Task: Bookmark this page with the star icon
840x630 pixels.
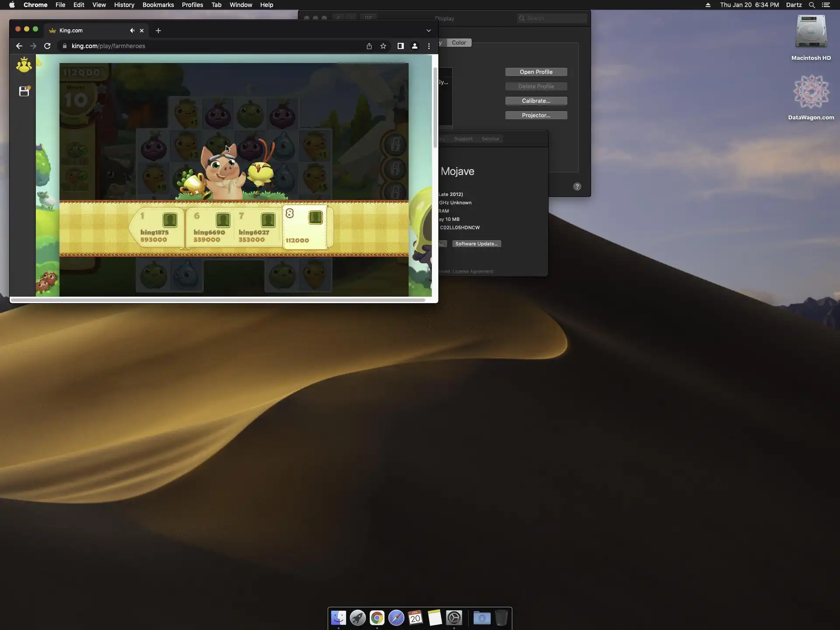Action: pyautogui.click(x=383, y=46)
